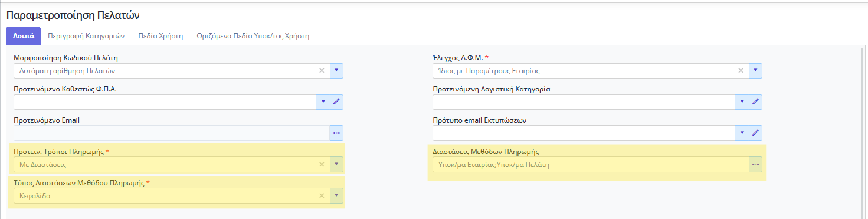
Task: Clear the Προτειν. Τρόποι Πληρωμής value
Action: point(322,165)
